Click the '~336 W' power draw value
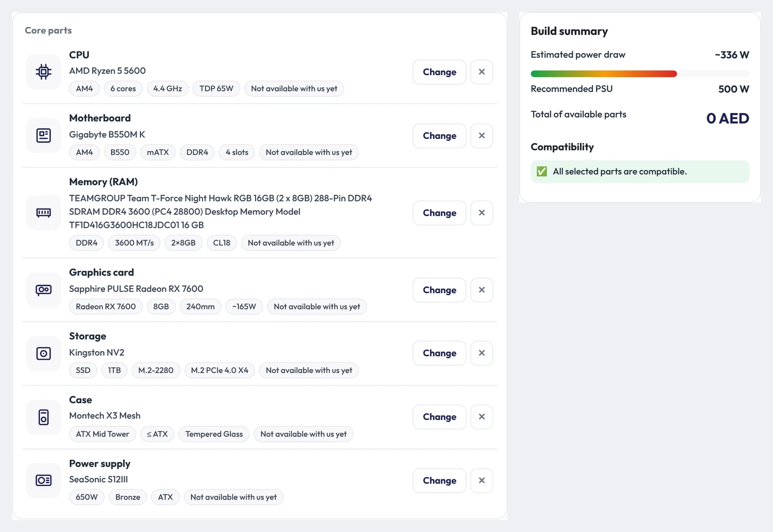This screenshot has width=773, height=532. [732, 55]
